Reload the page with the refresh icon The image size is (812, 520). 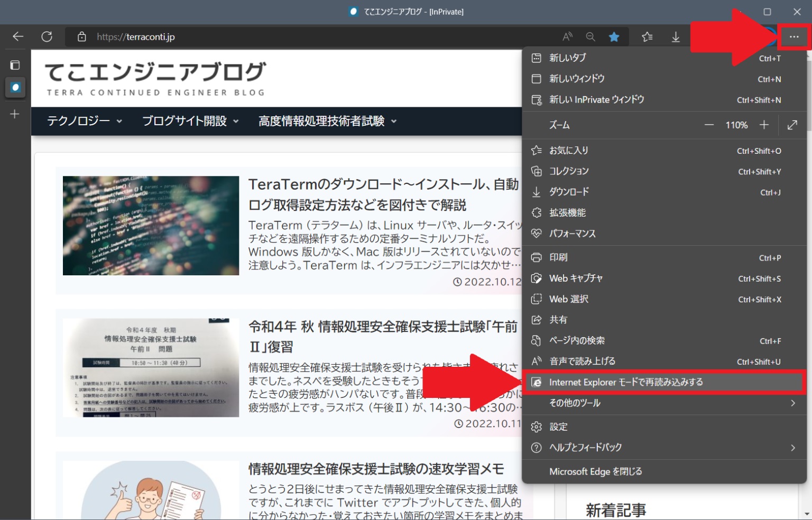click(x=47, y=36)
